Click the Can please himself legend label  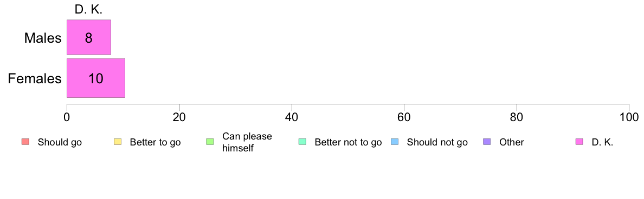point(247,142)
